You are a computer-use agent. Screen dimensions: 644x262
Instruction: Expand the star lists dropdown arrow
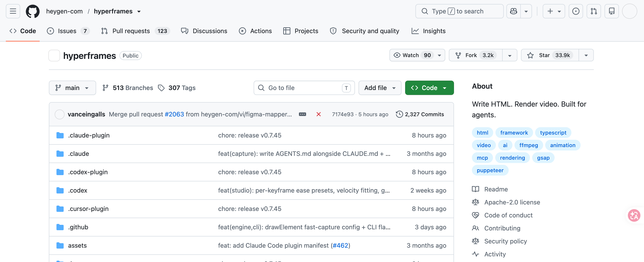click(586, 55)
